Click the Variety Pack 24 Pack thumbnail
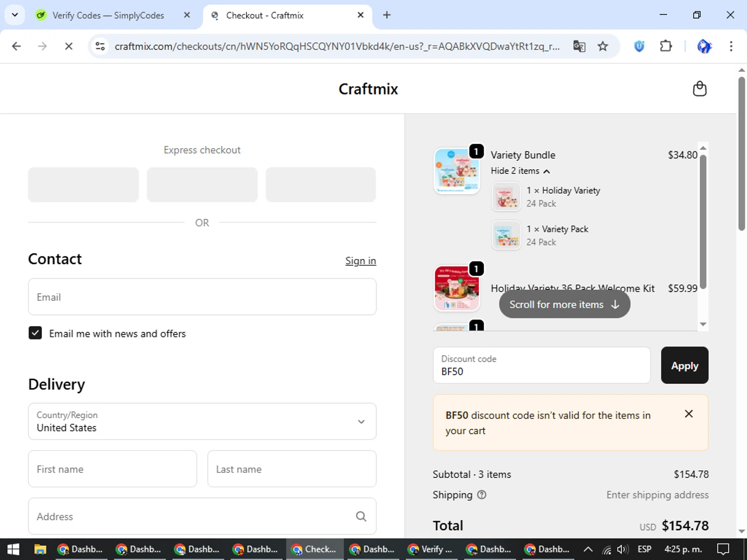The image size is (747, 560). click(x=506, y=235)
